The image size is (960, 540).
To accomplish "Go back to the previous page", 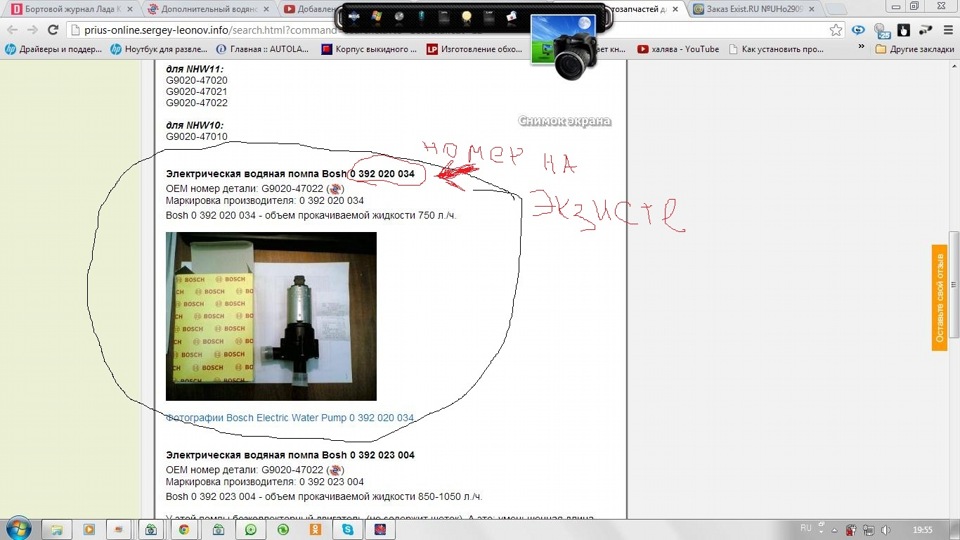I will pos(12,29).
